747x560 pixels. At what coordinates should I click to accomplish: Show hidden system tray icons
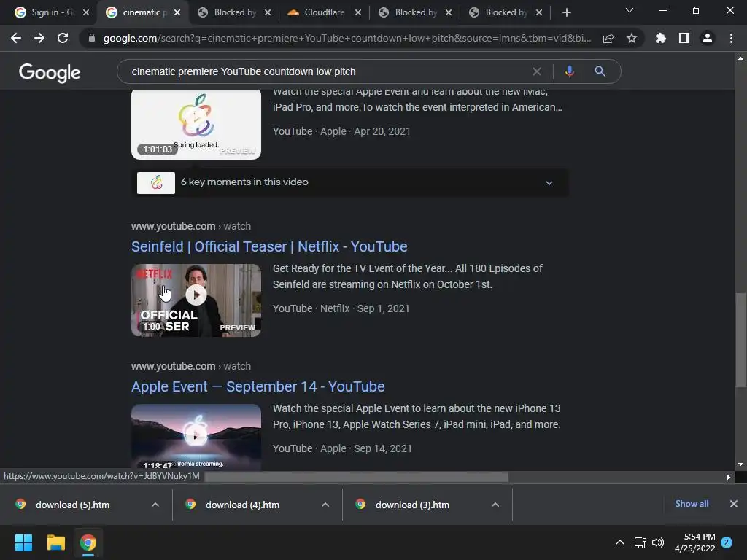tap(620, 542)
